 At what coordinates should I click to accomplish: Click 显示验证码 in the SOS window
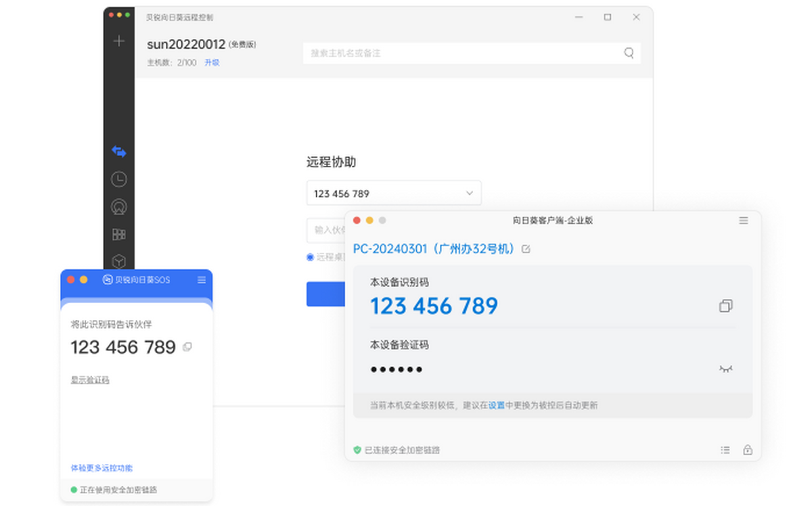point(90,380)
